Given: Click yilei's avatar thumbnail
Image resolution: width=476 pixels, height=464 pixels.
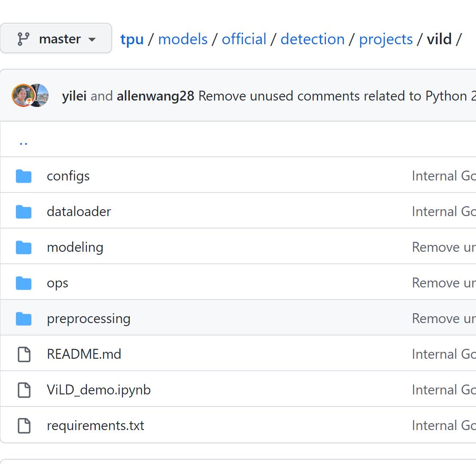Looking at the screenshot, I should click(21, 95).
